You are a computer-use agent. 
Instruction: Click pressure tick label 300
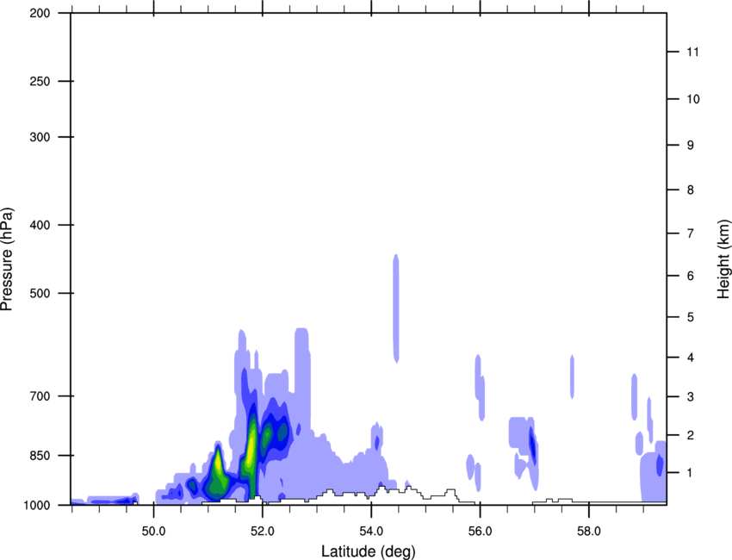click(x=40, y=137)
